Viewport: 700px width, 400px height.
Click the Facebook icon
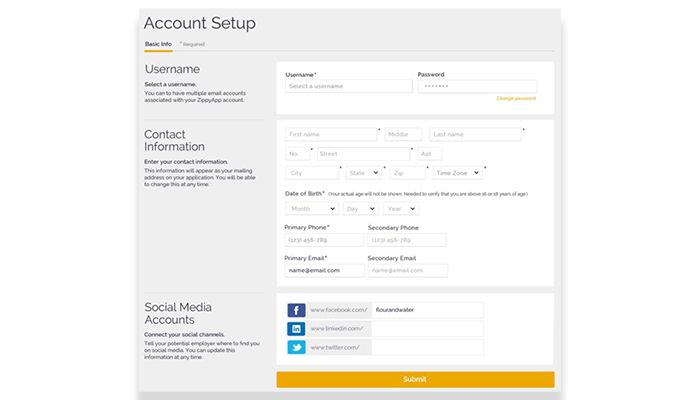point(296,310)
